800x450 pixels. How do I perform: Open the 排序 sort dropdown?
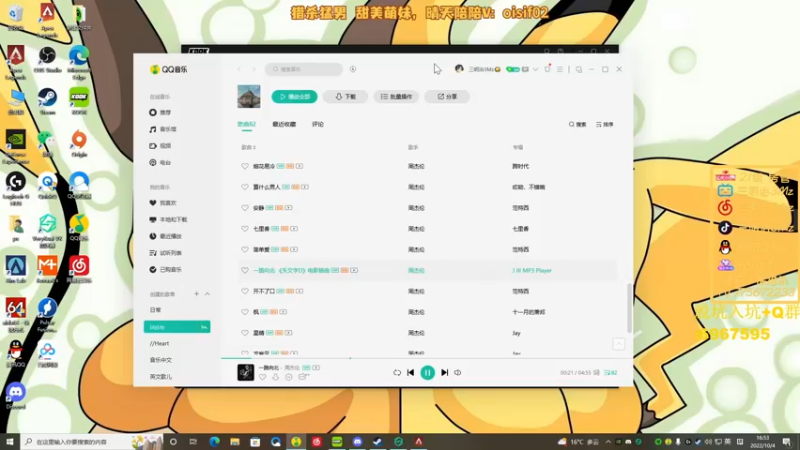[605, 124]
